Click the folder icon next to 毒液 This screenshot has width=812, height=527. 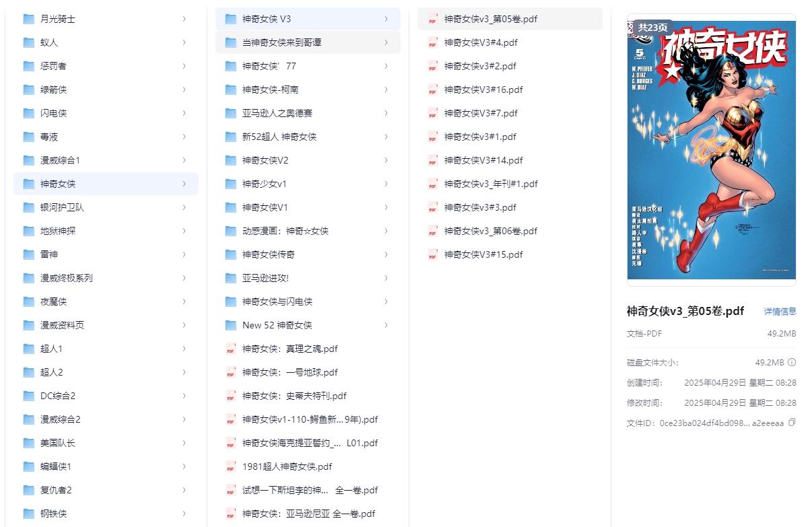(x=28, y=137)
